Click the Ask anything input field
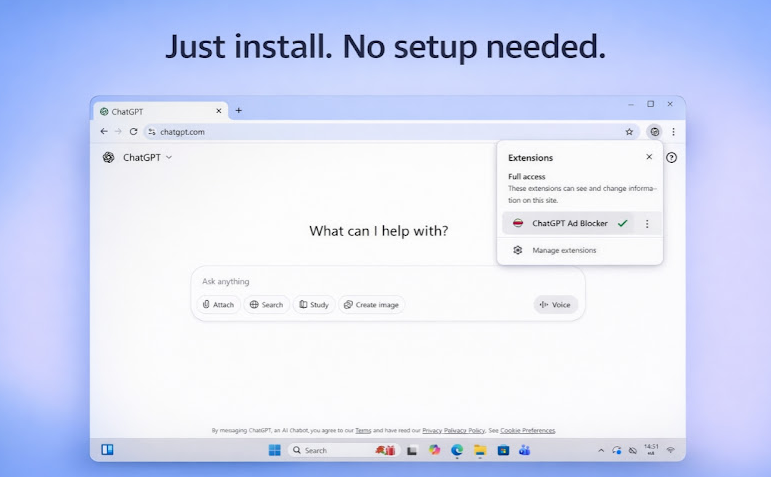The image size is (771, 477). 387,281
